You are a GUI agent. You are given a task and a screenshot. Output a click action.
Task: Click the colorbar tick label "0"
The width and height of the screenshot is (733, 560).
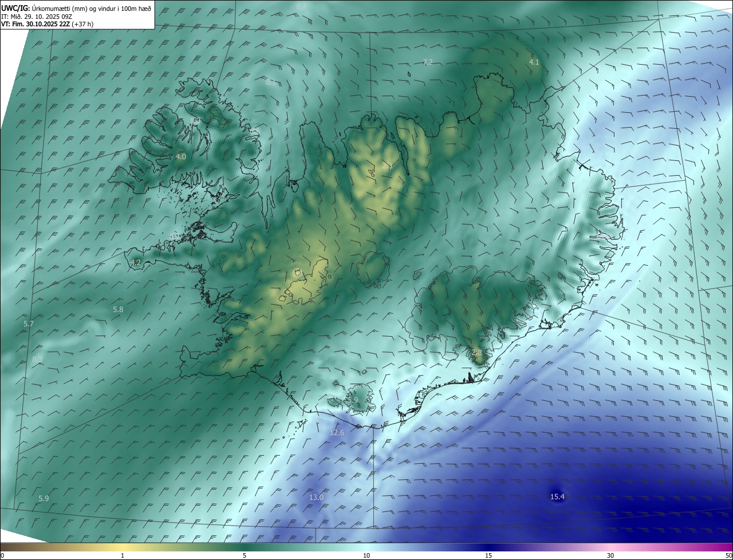(x=2, y=555)
